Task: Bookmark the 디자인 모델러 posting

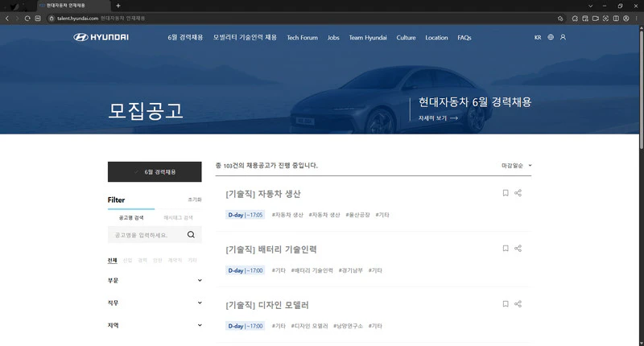Action: click(506, 303)
